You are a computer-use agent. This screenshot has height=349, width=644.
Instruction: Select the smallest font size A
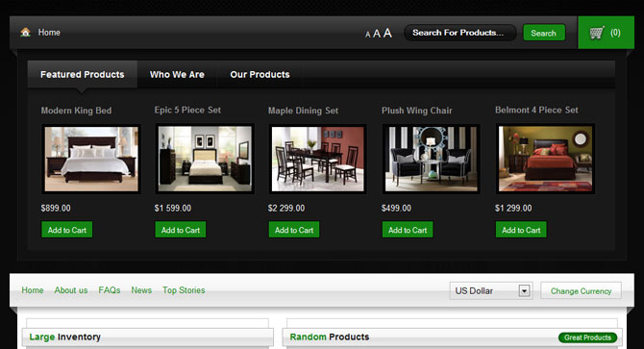pos(367,35)
